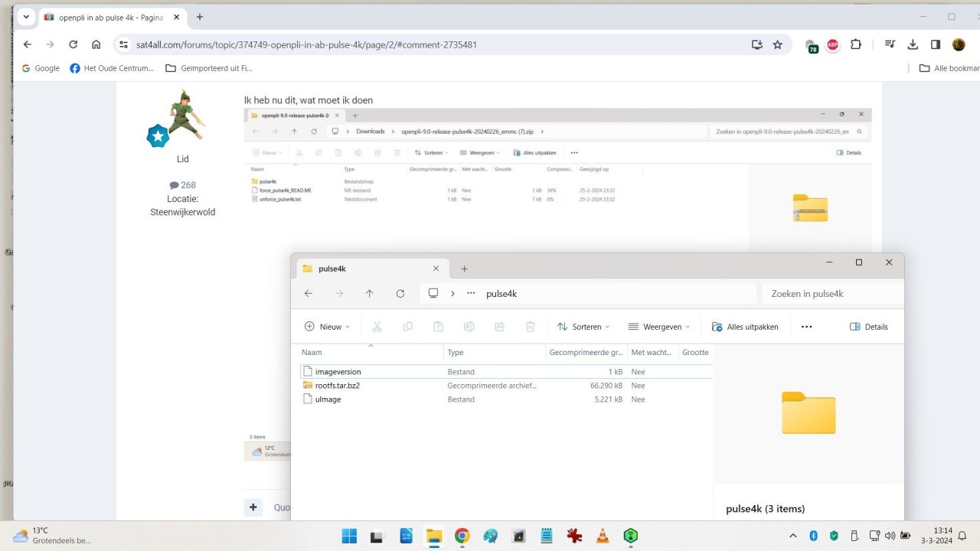The width and height of the screenshot is (980, 551).
Task: Click the Windows Start button
Action: click(349, 536)
